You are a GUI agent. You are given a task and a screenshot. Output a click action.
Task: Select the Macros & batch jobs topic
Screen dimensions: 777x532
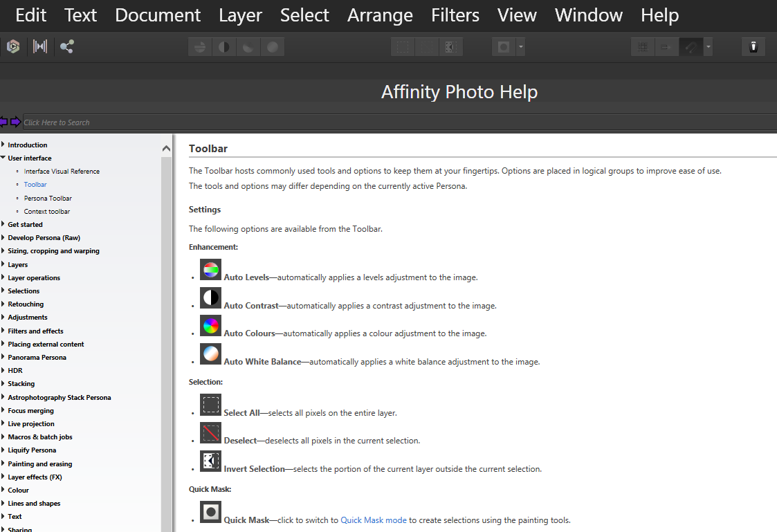point(39,437)
